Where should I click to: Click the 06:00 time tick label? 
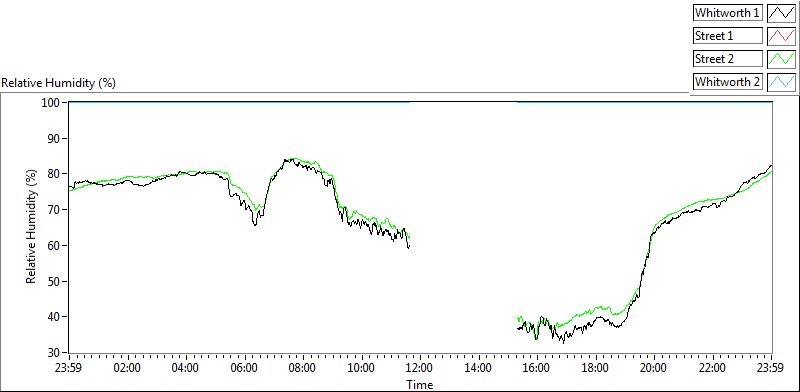244,368
